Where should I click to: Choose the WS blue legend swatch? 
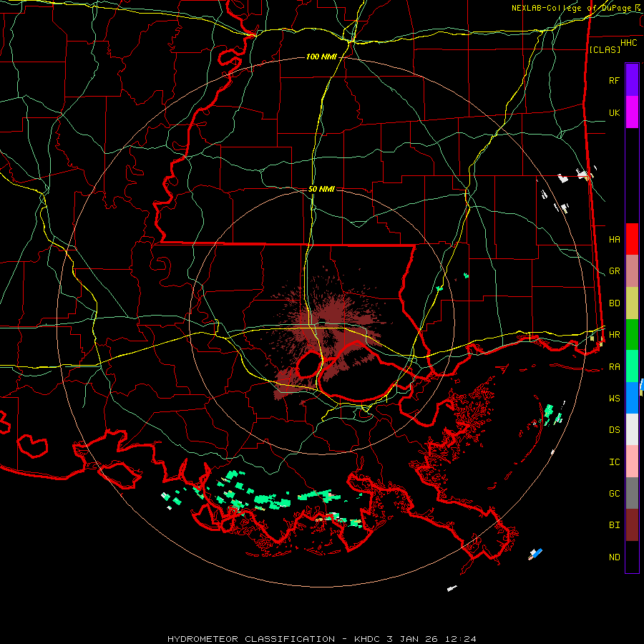(x=632, y=398)
